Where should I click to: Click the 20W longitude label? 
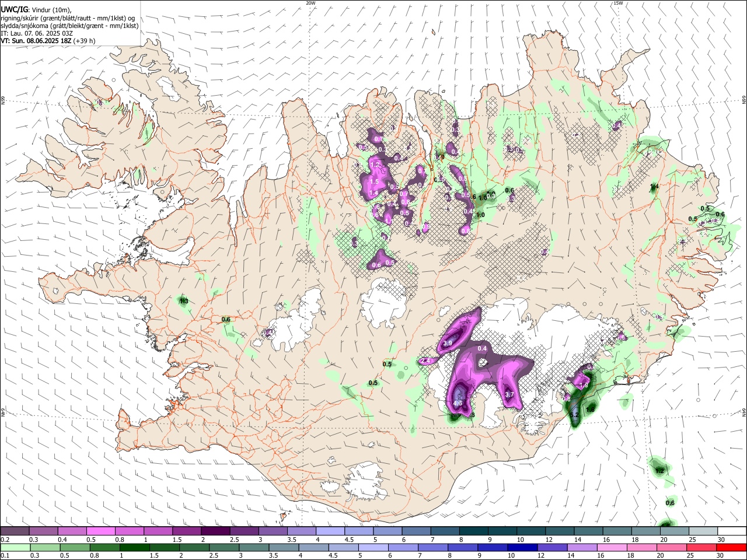click(x=310, y=3)
